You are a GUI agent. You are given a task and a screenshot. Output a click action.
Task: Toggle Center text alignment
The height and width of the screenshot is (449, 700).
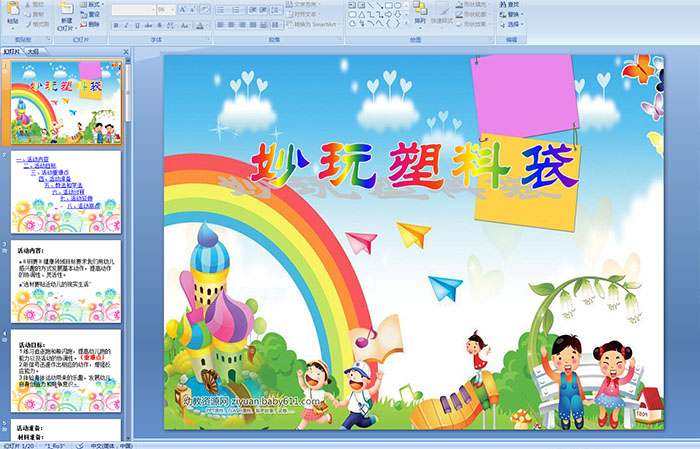[x=231, y=25]
